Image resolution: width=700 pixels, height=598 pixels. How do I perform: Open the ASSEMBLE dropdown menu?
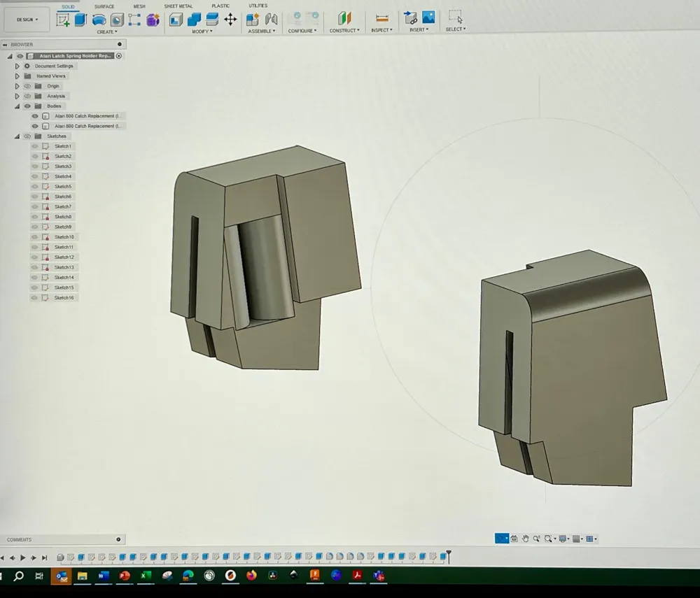pyautogui.click(x=262, y=31)
